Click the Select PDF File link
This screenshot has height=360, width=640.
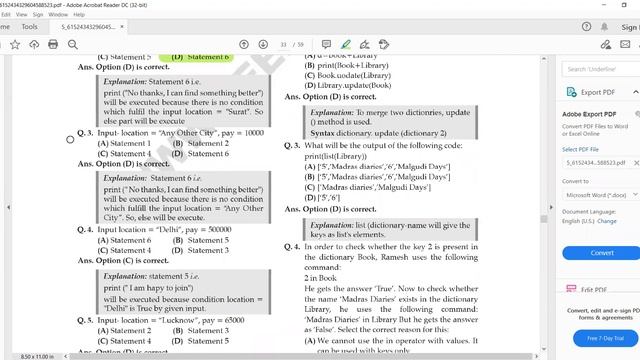click(580, 149)
